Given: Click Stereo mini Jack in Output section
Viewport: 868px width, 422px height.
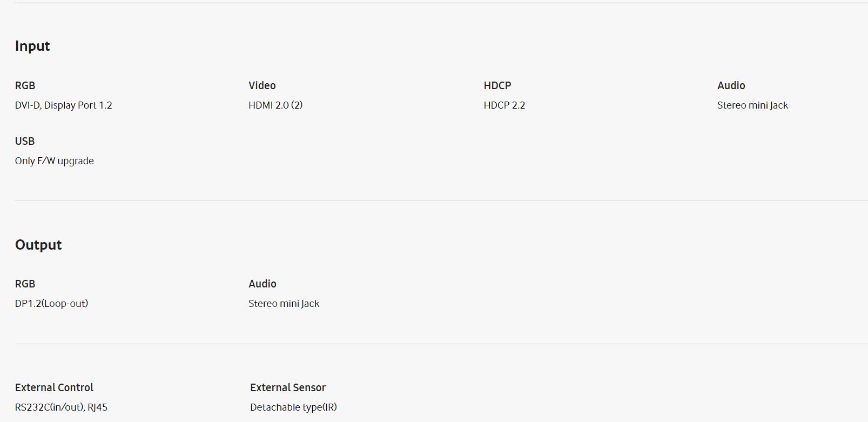Looking at the screenshot, I should tap(284, 304).
